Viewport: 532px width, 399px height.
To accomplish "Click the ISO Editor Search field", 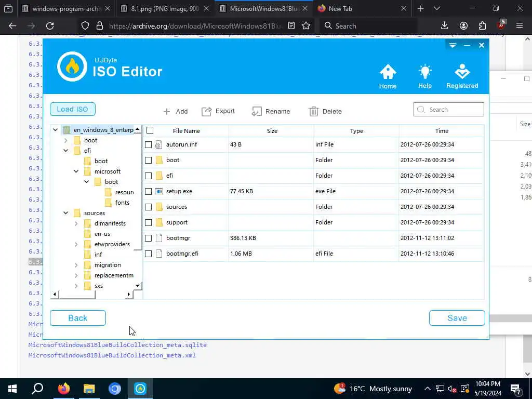I will (x=448, y=110).
